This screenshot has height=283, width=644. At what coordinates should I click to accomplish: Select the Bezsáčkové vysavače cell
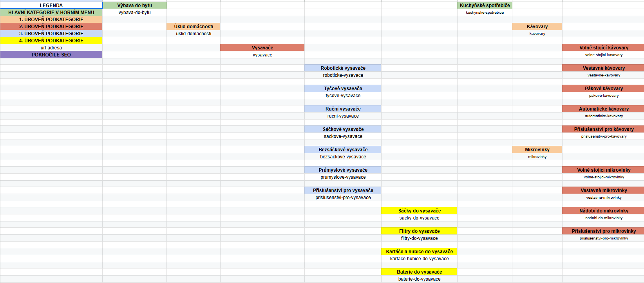pyautogui.click(x=343, y=150)
